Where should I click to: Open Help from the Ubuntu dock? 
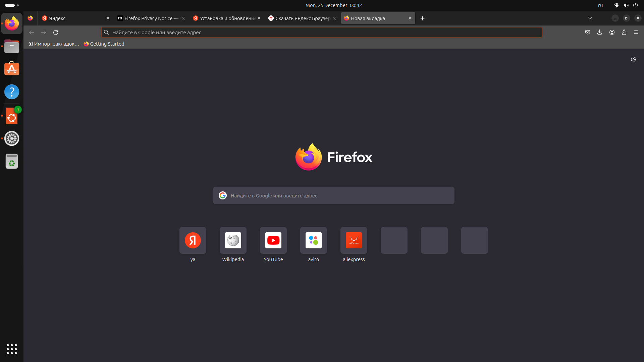12,92
